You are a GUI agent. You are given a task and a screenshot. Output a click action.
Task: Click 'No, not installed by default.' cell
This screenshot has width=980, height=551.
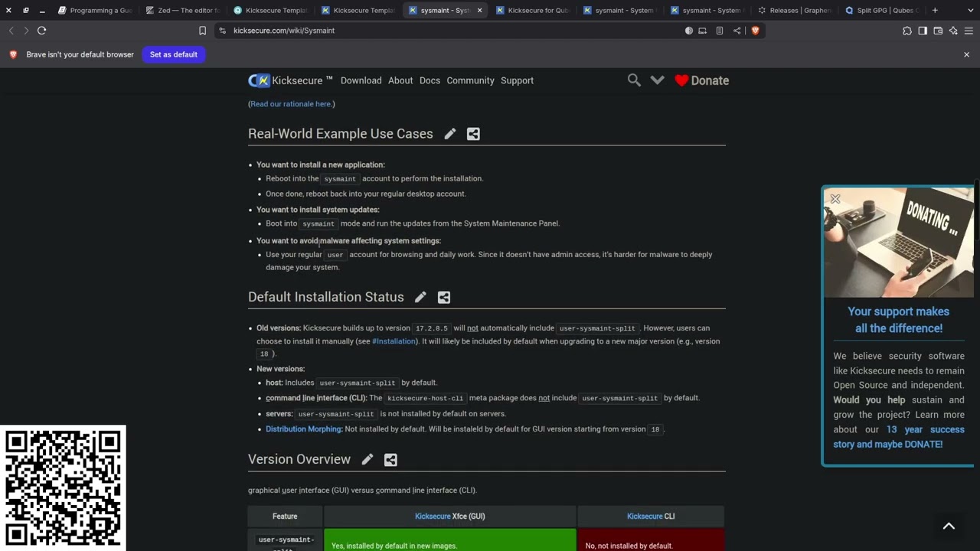[x=651, y=540]
